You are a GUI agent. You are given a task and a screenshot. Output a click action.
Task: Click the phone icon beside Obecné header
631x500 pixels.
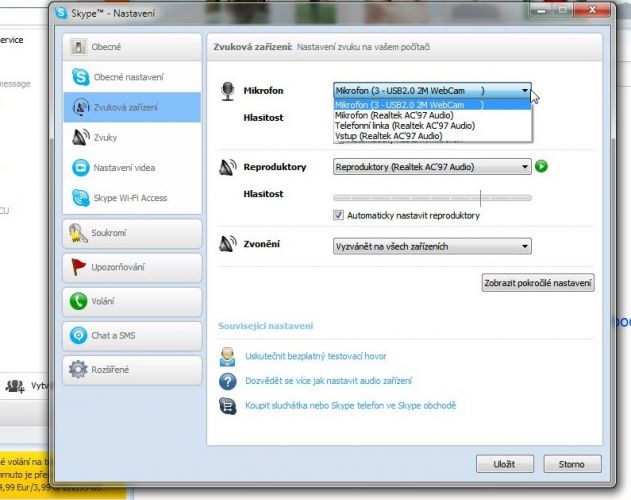click(78, 47)
